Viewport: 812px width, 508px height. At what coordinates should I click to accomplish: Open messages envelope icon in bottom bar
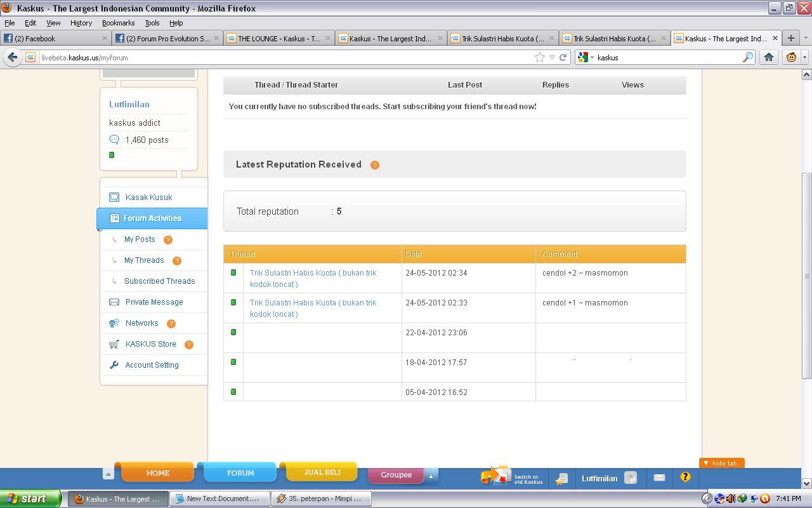coord(659,478)
